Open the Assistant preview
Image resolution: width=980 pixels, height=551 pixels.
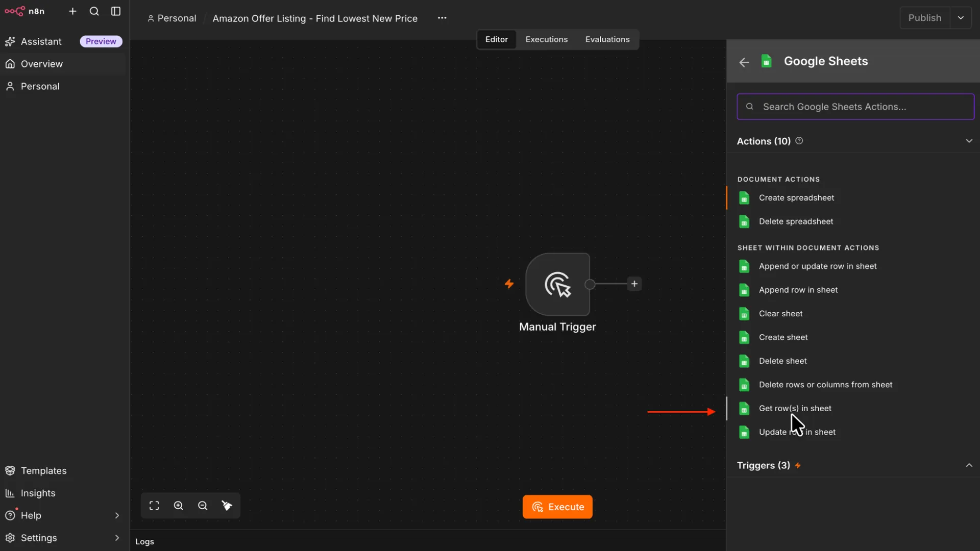click(63, 41)
